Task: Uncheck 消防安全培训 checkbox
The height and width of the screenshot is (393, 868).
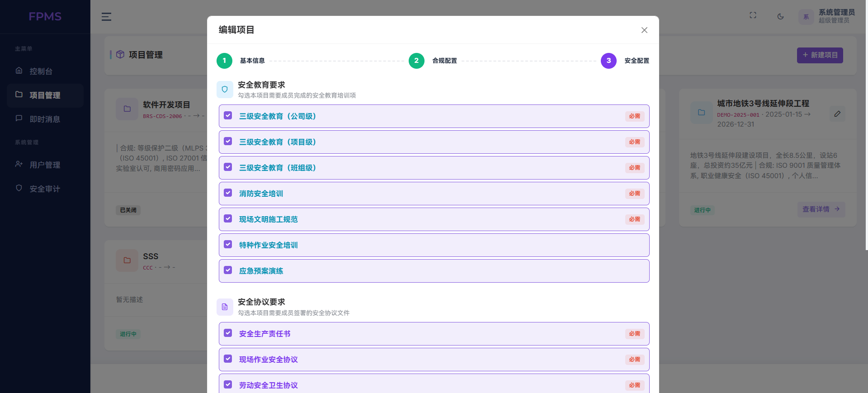Action: (228, 193)
